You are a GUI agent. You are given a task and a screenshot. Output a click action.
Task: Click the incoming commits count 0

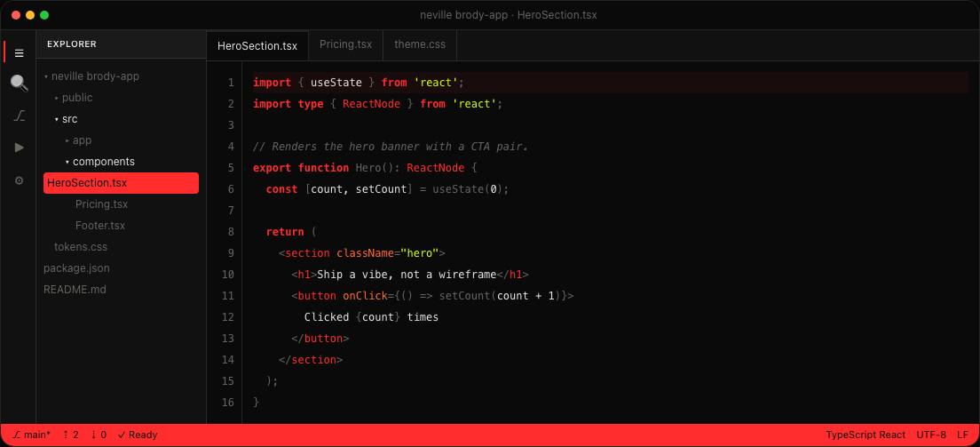(x=99, y=435)
